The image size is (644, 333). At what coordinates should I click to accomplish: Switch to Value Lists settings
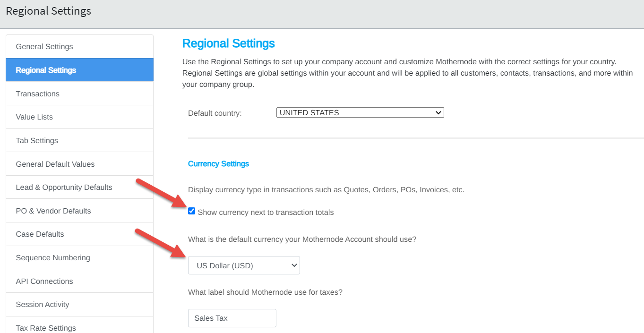pyautogui.click(x=34, y=117)
